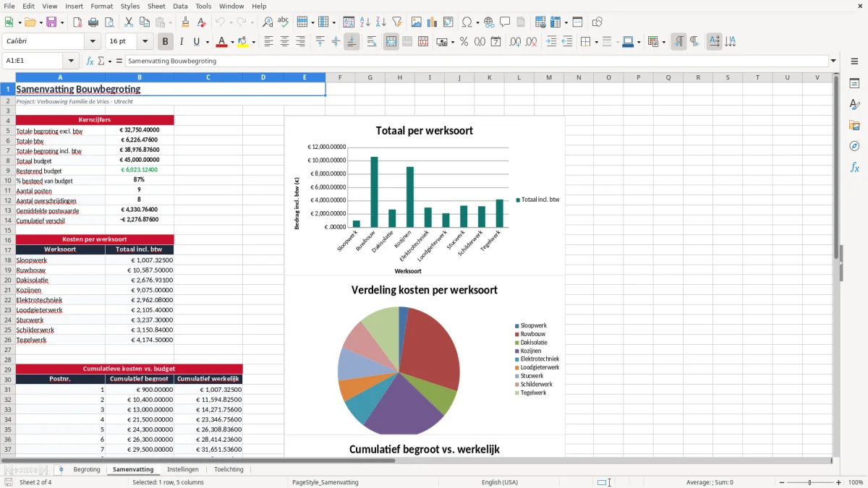This screenshot has height=488, width=868.
Task: Switch to the Instellingen sheet tab
Action: (x=183, y=469)
